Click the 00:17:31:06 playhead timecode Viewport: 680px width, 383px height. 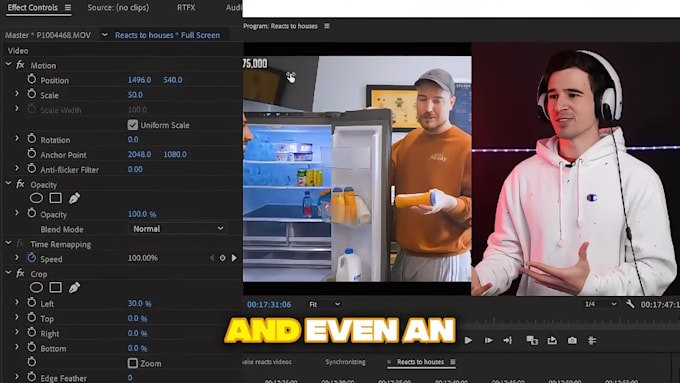[x=269, y=304]
